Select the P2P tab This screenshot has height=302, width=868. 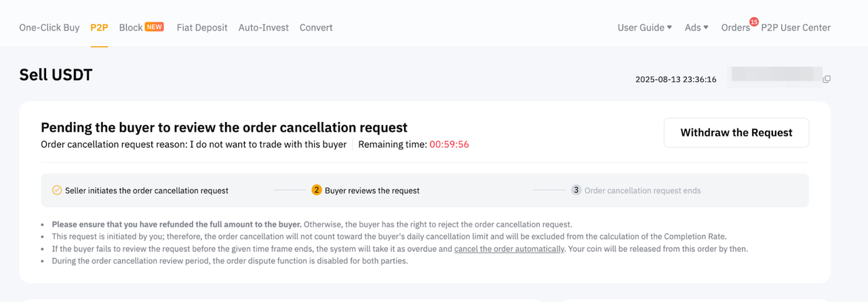99,28
